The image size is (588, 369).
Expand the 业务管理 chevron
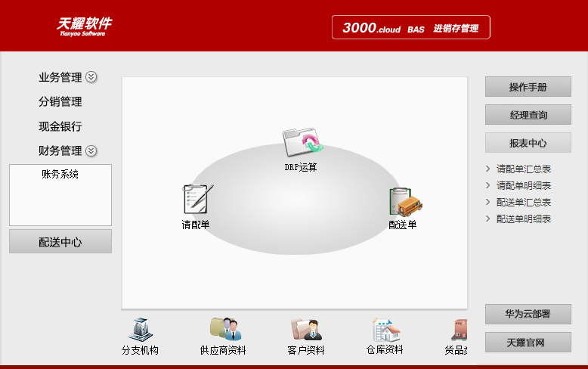point(91,77)
